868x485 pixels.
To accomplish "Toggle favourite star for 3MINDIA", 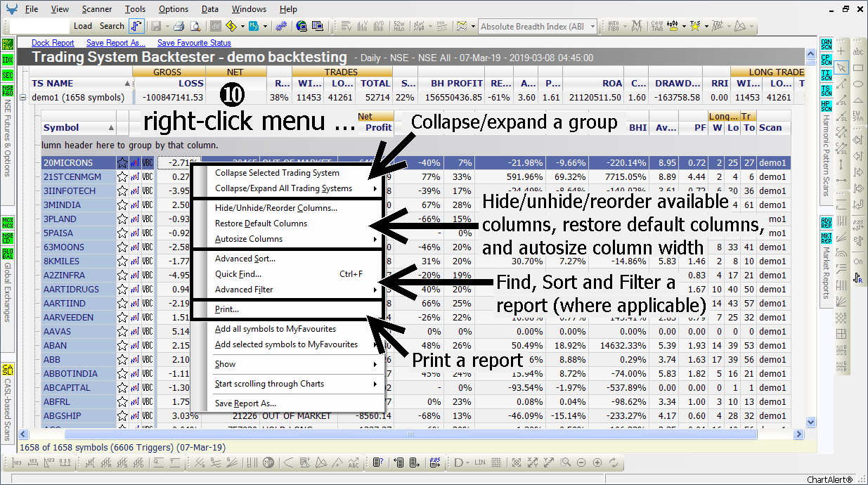I will click(x=122, y=205).
